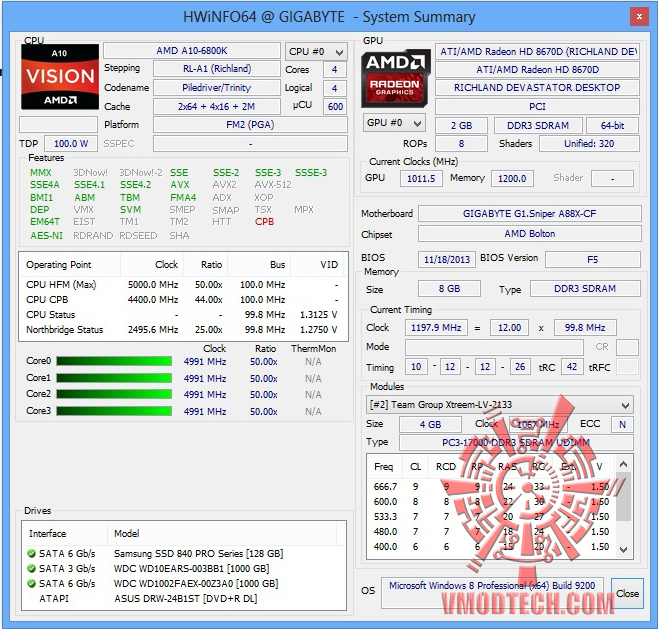Click the BIOS Version F5 field
The height and width of the screenshot is (629, 658).
click(593, 259)
